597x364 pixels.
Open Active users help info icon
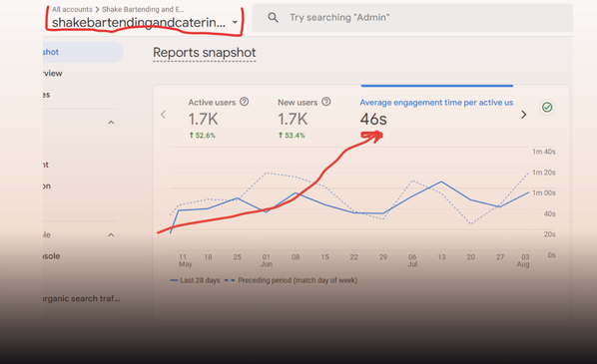pos(245,102)
